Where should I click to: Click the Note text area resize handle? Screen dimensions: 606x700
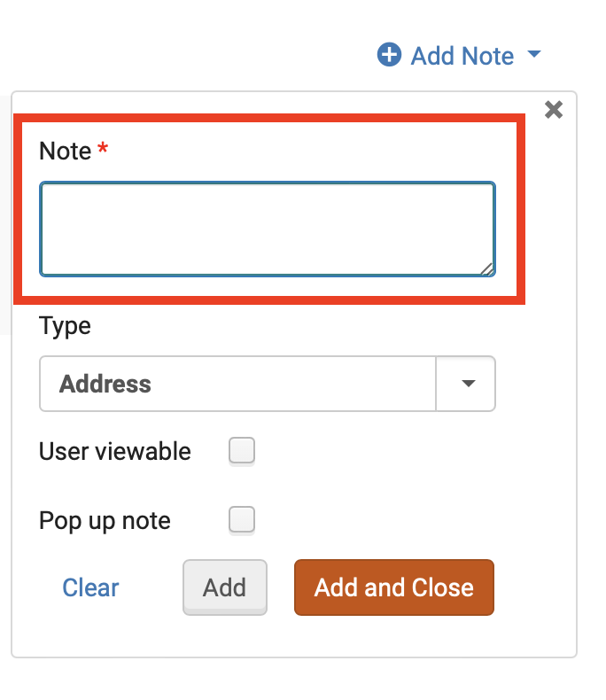[487, 268]
